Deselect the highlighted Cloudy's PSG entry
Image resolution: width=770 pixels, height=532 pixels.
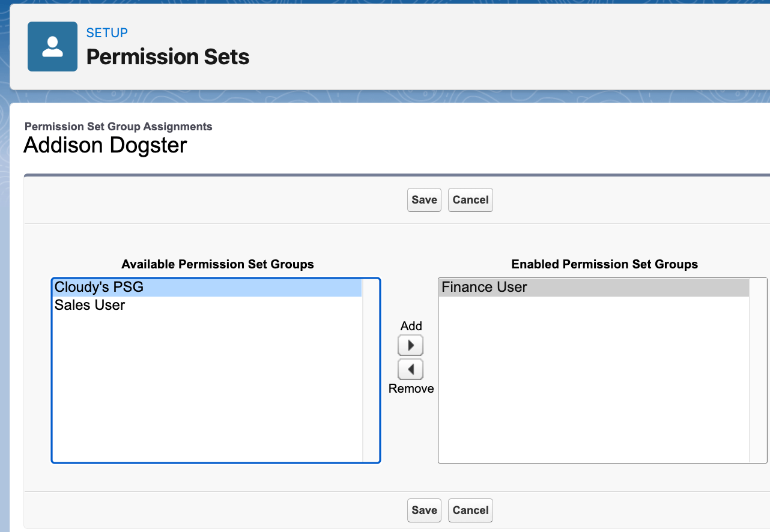tap(180, 287)
